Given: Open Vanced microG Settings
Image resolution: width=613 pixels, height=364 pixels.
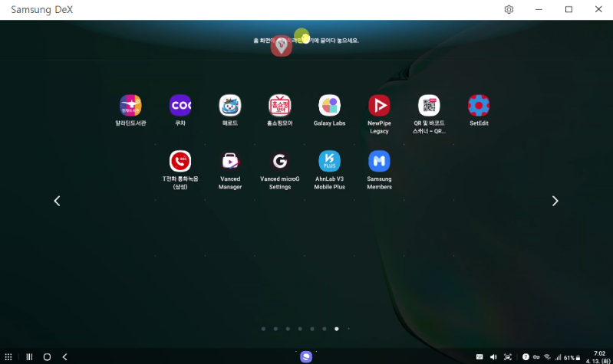Looking at the screenshot, I should point(279,161).
